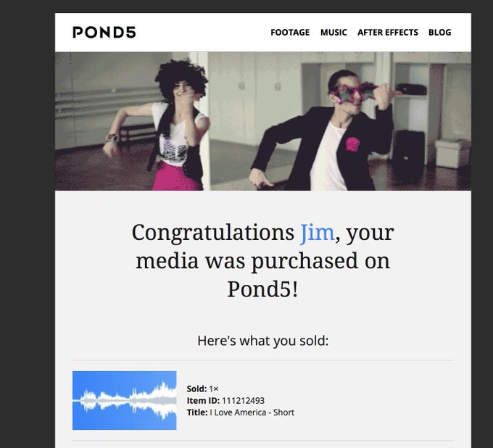
Task: Click the Item ID: label
Action: [x=203, y=401]
